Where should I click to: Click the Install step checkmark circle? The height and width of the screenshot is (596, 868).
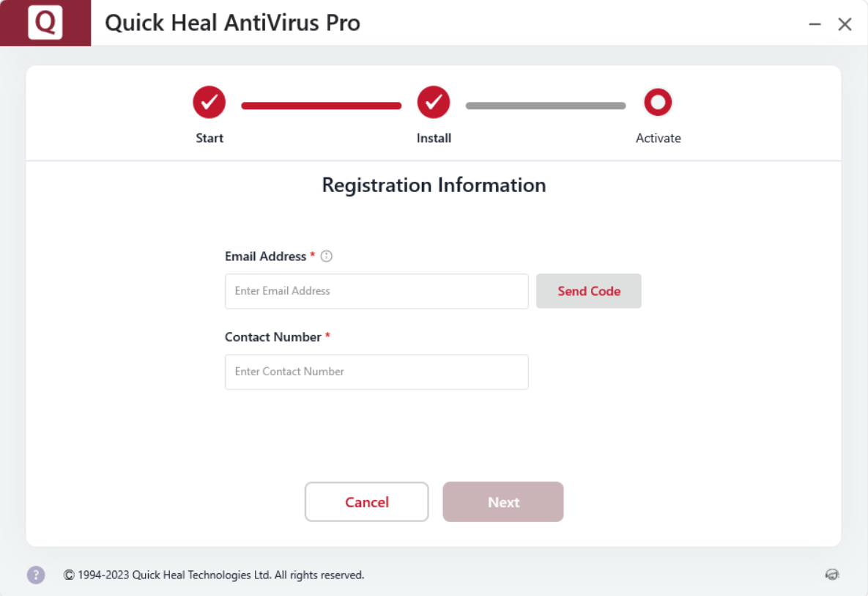(434, 102)
